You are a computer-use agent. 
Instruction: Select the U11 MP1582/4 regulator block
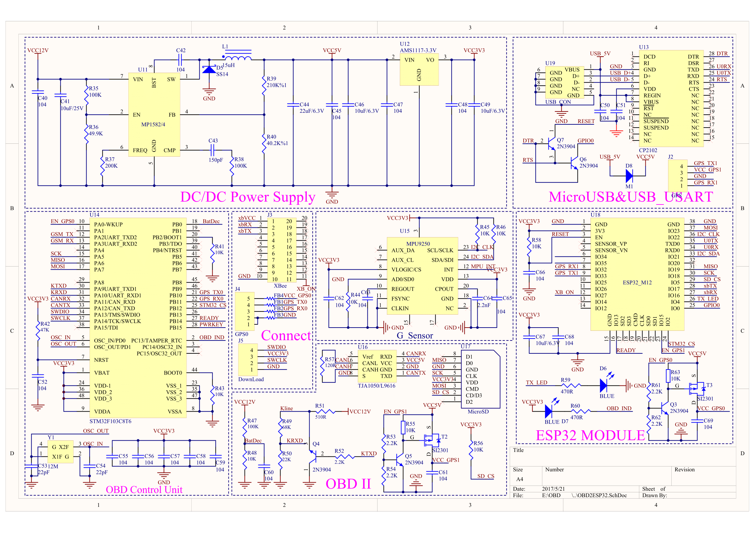click(154, 114)
